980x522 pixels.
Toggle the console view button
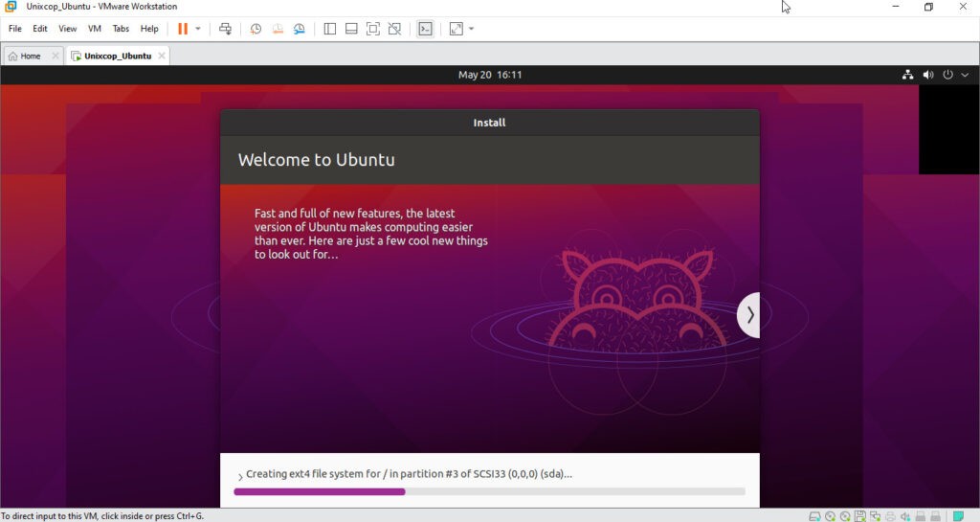pos(425,29)
